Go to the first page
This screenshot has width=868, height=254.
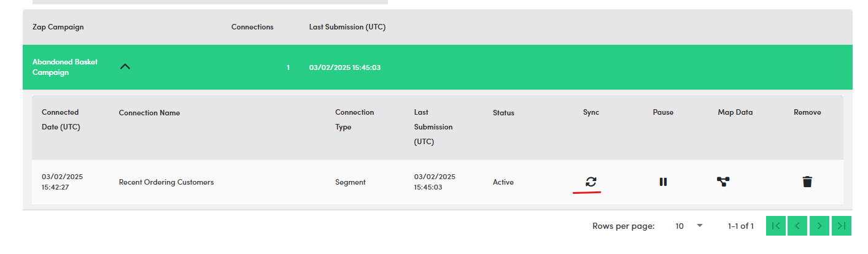pos(776,226)
